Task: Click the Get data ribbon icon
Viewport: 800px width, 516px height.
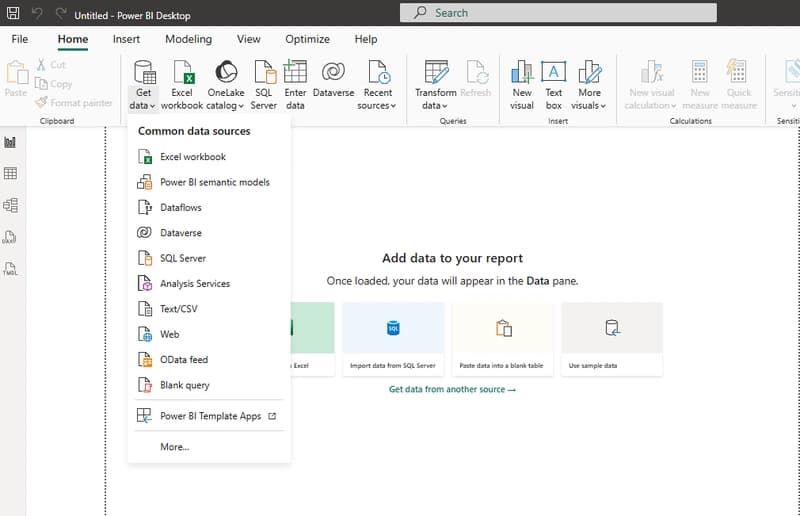Action: click(144, 72)
